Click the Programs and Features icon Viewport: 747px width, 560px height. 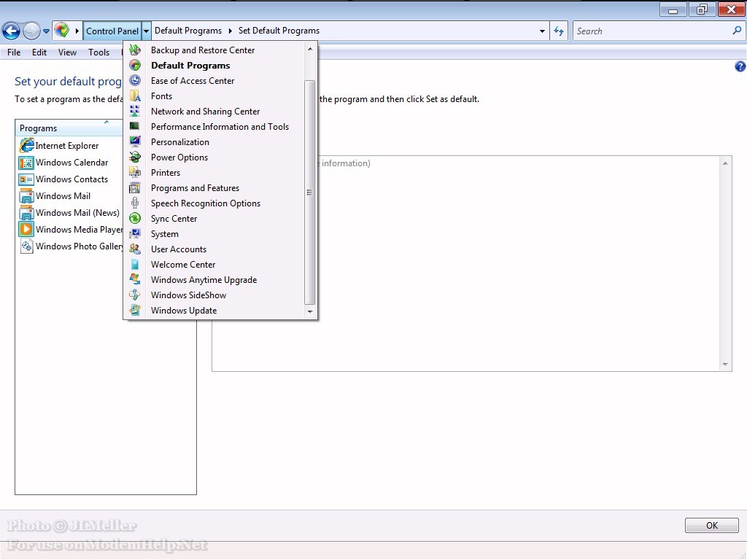point(135,187)
